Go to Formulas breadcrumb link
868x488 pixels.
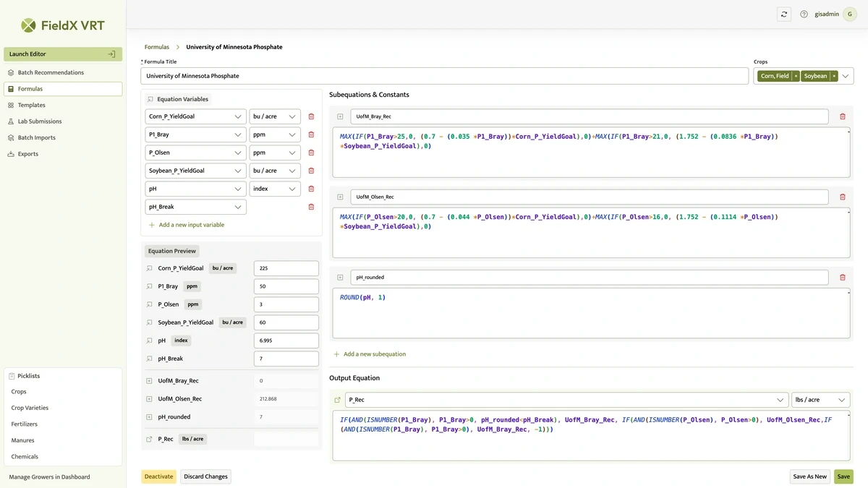(157, 47)
